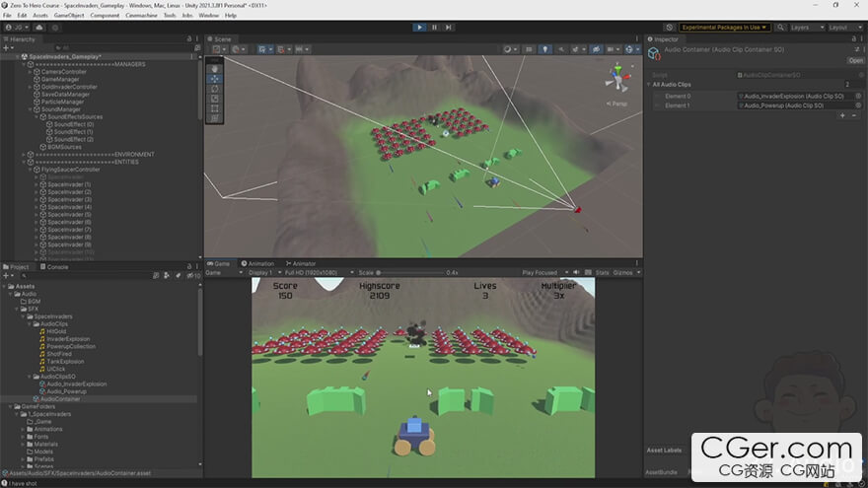Select the ShotFired audio clip
Screen dimensions: 868x488
click(x=58, y=354)
